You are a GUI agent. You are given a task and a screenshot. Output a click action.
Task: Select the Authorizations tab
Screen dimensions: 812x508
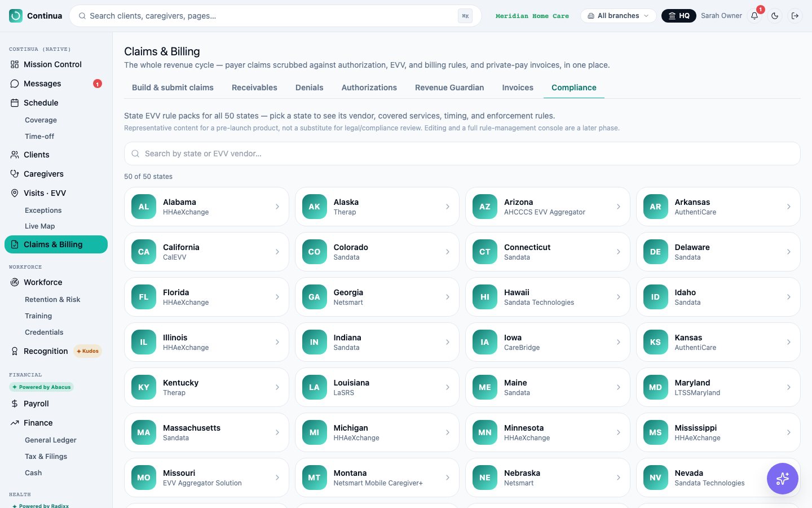click(x=369, y=87)
